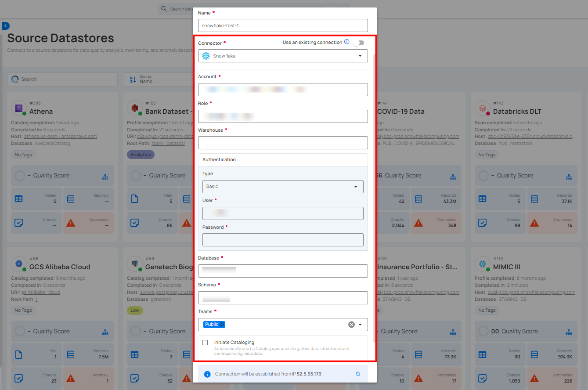Click the User input field

[x=283, y=213]
